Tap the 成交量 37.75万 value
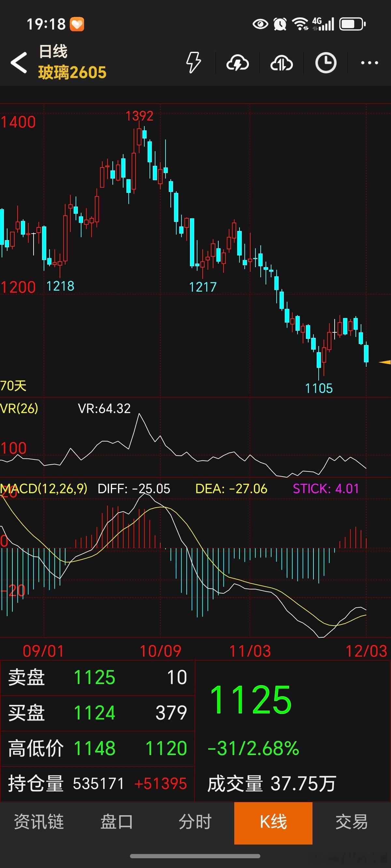Image resolution: width=391 pixels, height=868 pixels. click(272, 783)
